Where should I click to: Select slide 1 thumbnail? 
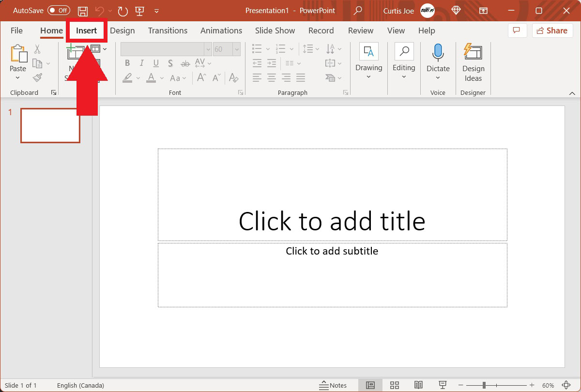click(x=50, y=125)
